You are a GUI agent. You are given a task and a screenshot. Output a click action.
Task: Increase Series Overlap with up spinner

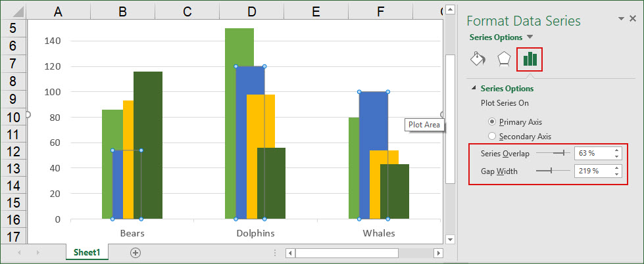616,150
